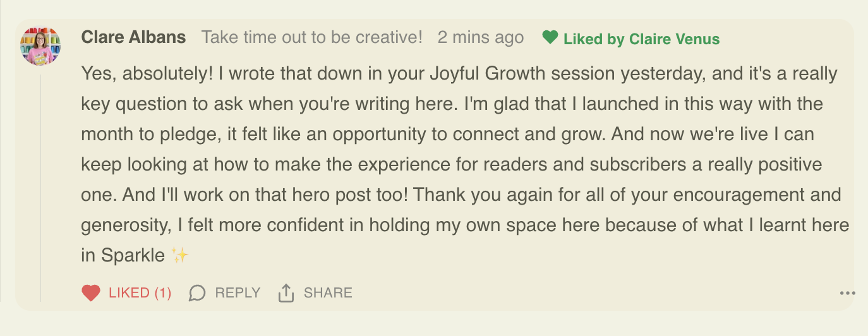Click the 'Liked by Claire Venus' text
Screen dimensions: 868x336
click(641, 39)
